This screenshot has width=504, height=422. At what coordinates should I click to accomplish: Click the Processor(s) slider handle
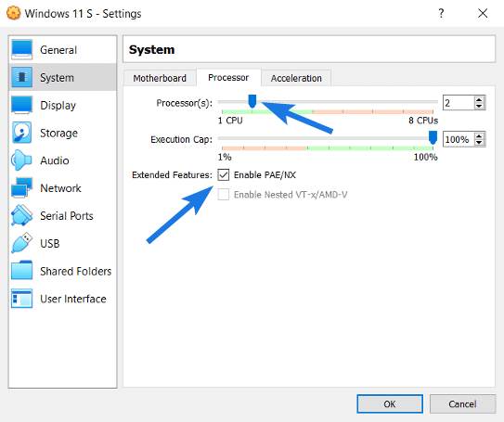(252, 101)
